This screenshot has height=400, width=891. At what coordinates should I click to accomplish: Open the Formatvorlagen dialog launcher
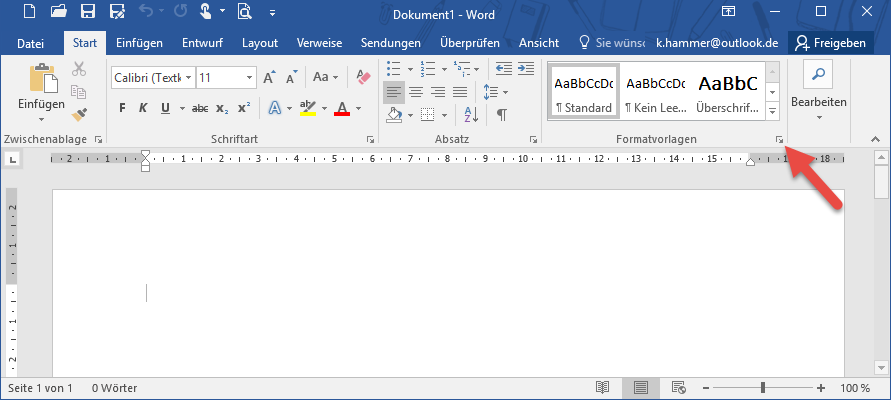click(x=779, y=140)
